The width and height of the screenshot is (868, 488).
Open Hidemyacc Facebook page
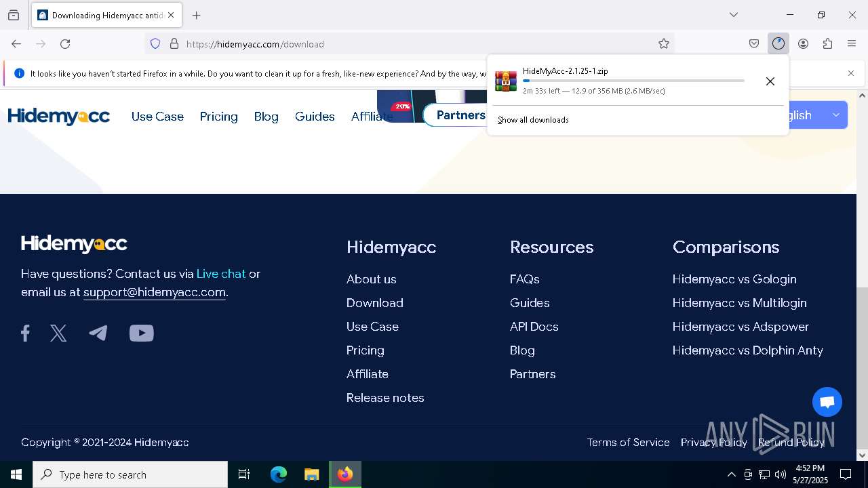point(25,333)
